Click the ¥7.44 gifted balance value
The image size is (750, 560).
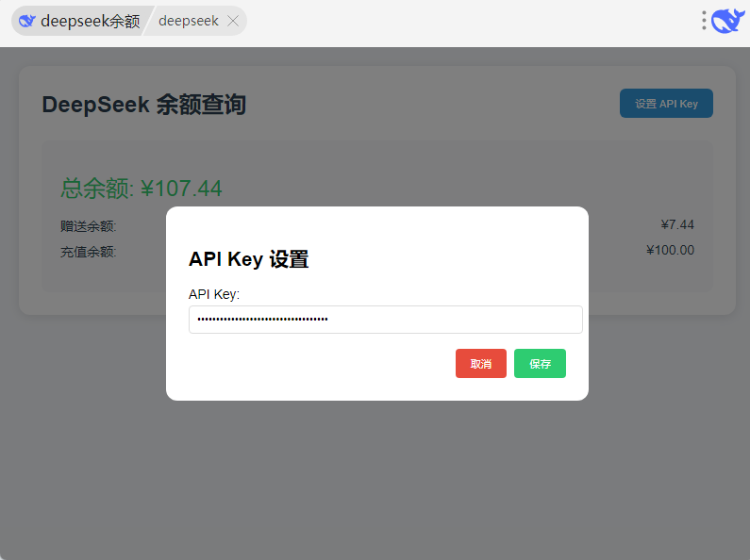(677, 224)
